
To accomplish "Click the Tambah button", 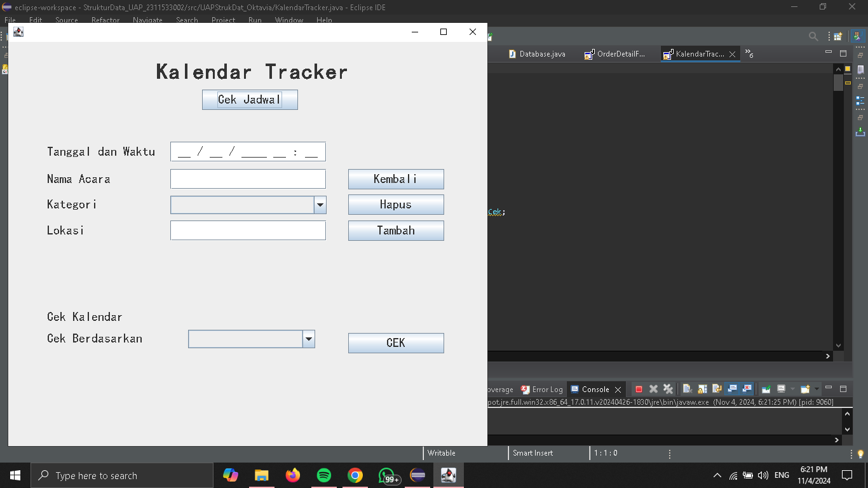I will [396, 231].
